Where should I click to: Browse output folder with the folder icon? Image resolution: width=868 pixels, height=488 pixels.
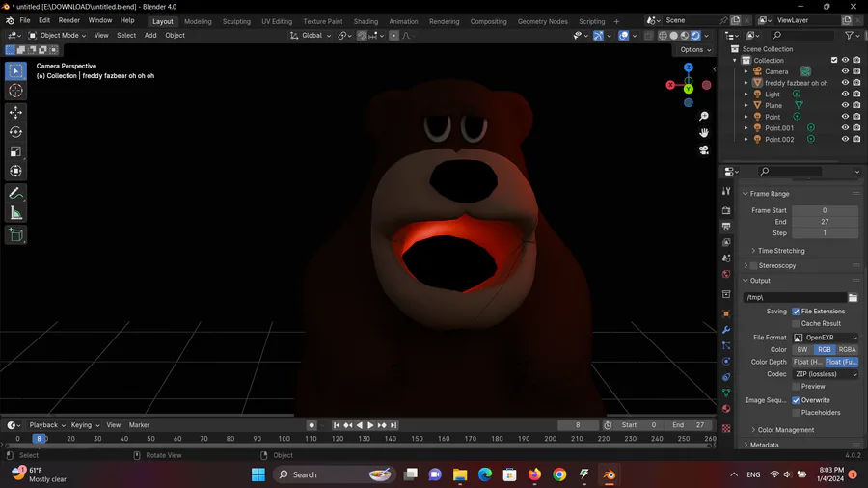click(854, 298)
